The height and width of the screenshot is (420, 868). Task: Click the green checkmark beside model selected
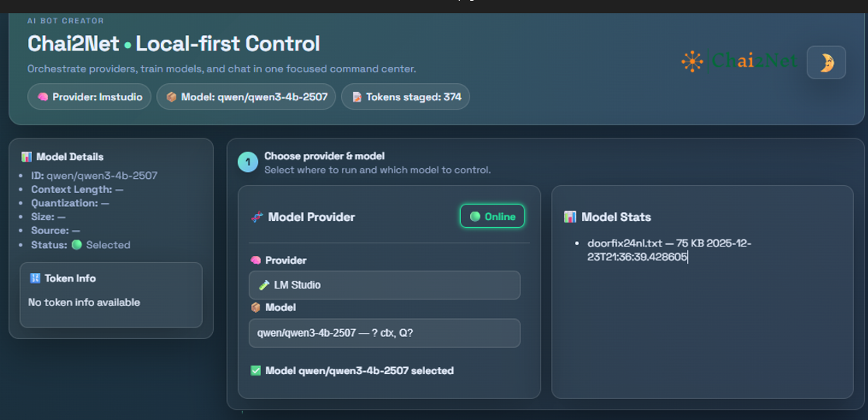coord(256,371)
